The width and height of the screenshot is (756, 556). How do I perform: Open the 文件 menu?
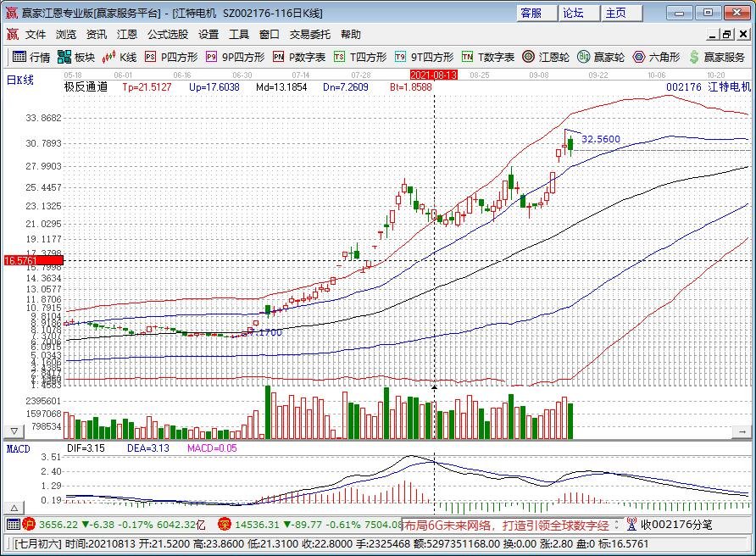(36, 34)
